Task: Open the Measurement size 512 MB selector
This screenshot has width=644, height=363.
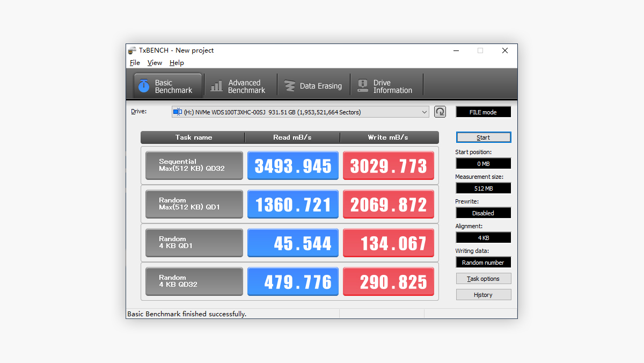Action: (483, 188)
